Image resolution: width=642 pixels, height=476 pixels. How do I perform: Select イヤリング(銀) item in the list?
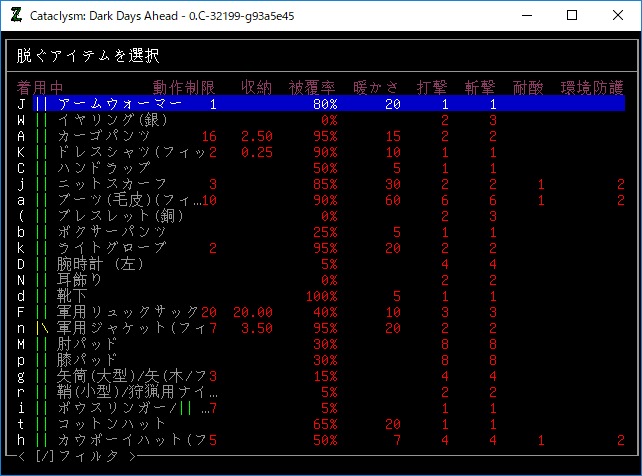[x=112, y=120]
